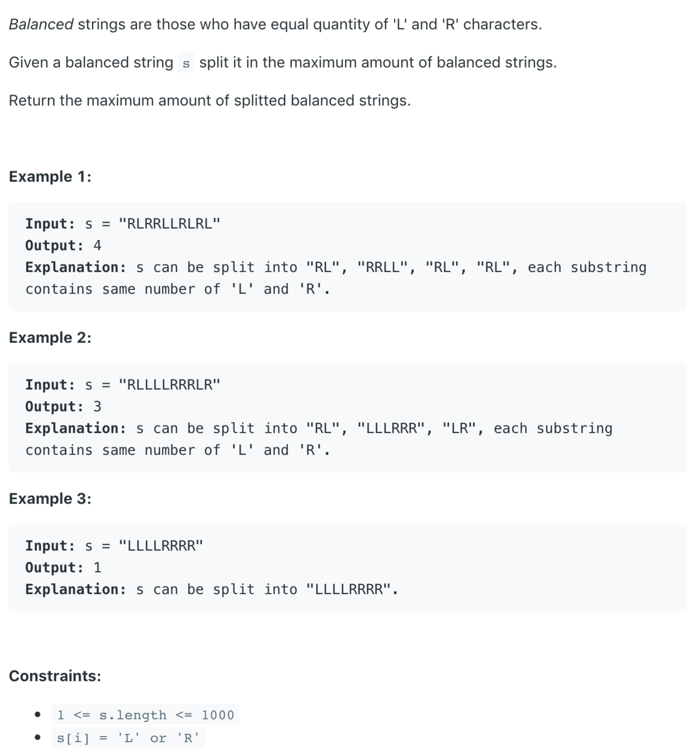
Task: Click the "LLLRRR" substring in explanation
Action: click(x=391, y=428)
